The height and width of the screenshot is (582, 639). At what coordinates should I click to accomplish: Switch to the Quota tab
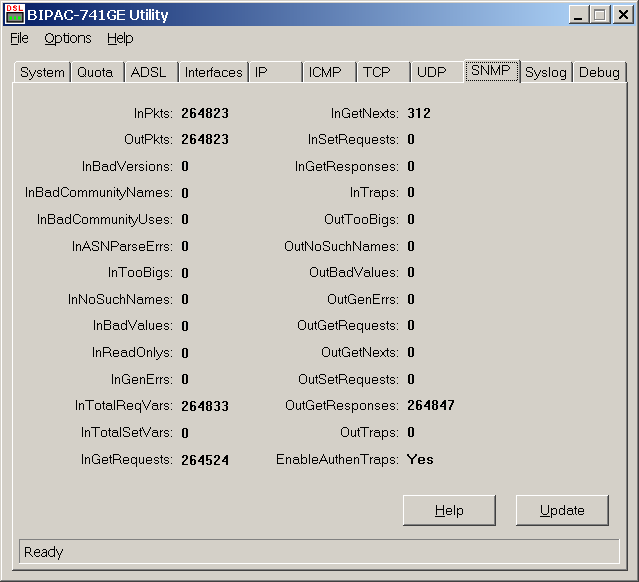(x=97, y=72)
